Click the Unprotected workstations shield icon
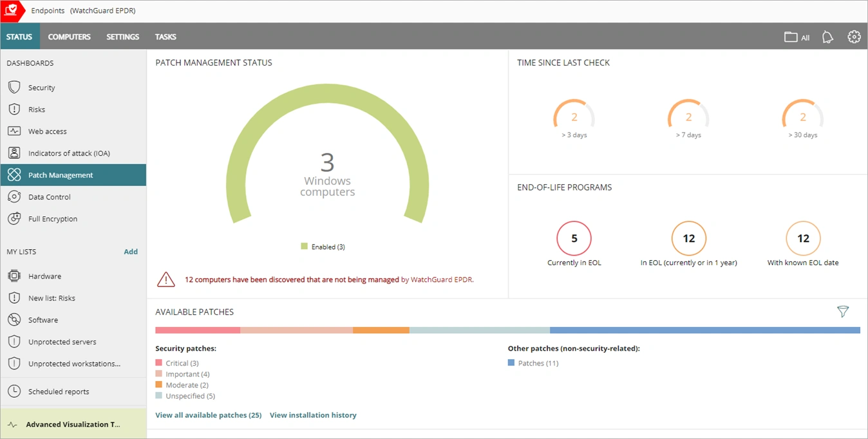 pyautogui.click(x=14, y=364)
